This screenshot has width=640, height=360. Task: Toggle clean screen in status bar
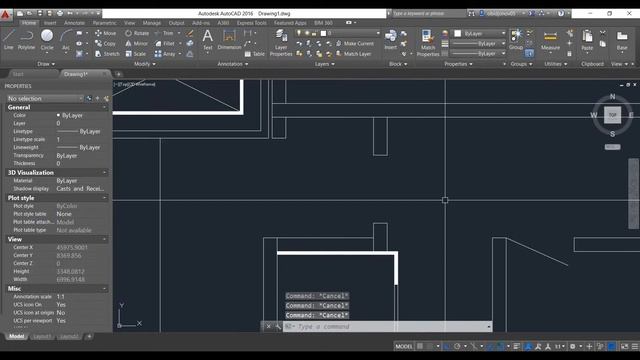tap(624, 346)
